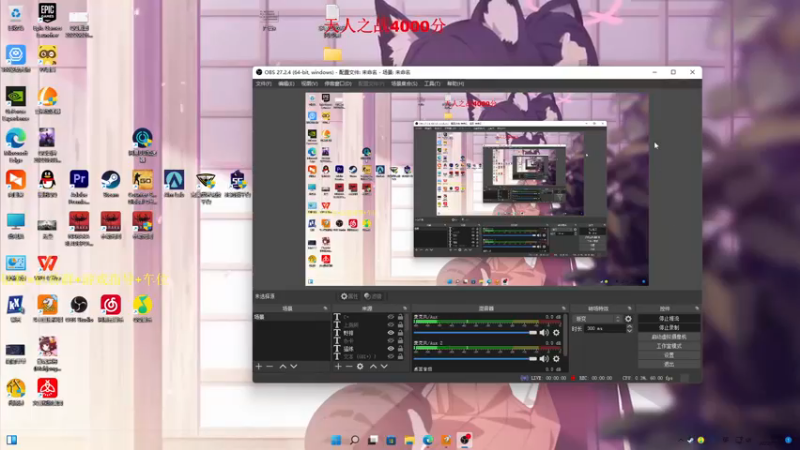Launch Steam from the desktop
The width and height of the screenshot is (800, 450).
111,184
